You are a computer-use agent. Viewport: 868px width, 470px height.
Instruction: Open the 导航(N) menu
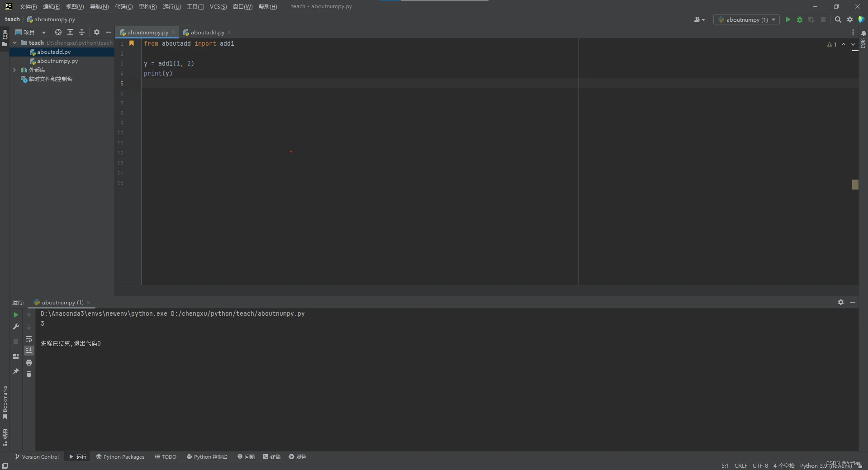(x=100, y=6)
